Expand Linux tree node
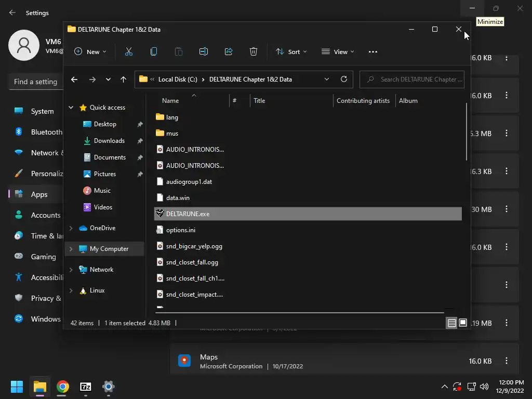Image resolution: width=532 pixels, height=399 pixels. (71, 290)
